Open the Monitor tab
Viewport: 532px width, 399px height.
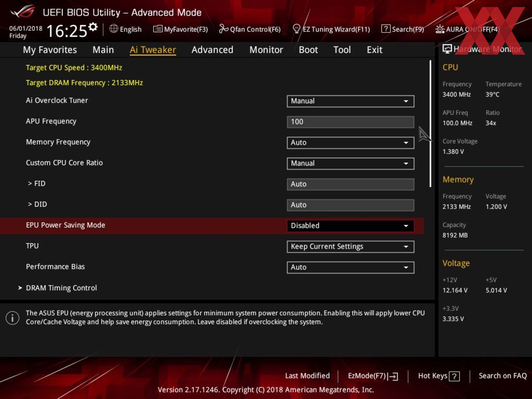click(266, 50)
